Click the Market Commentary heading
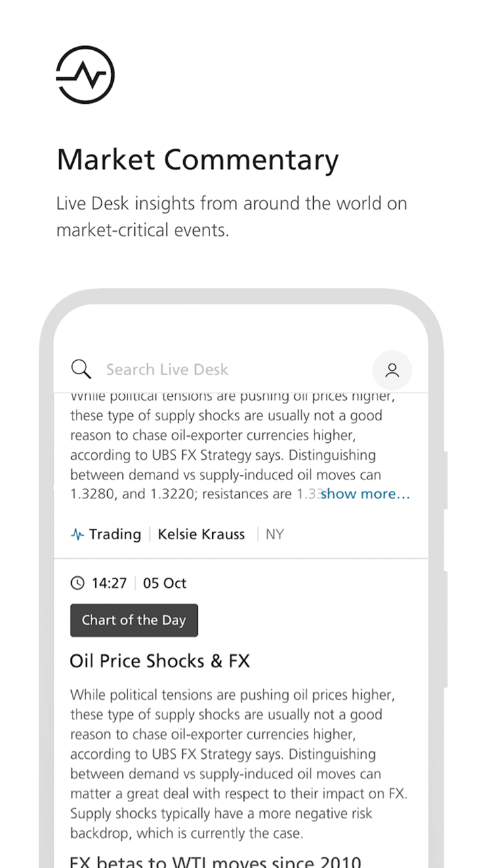488x868 pixels. click(x=197, y=160)
